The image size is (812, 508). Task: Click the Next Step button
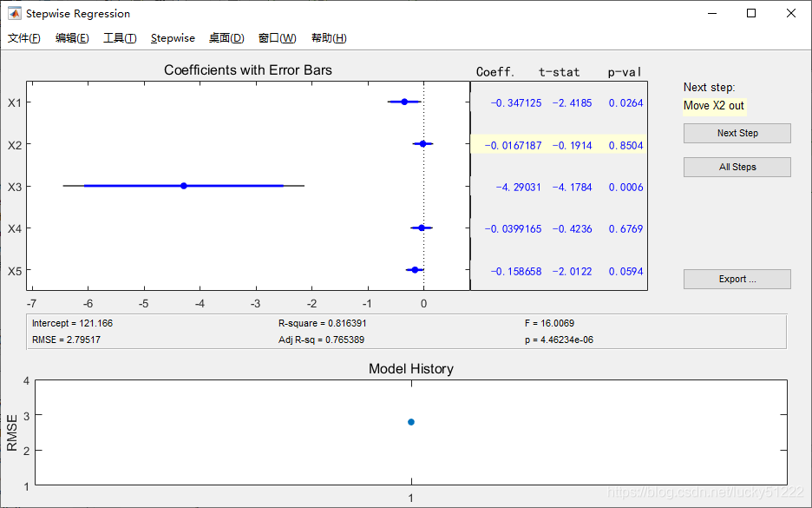737,133
